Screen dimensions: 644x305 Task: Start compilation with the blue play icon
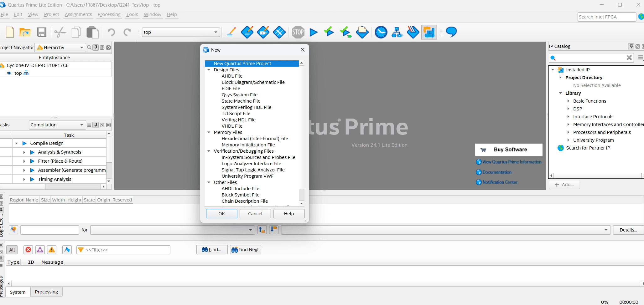click(x=313, y=32)
